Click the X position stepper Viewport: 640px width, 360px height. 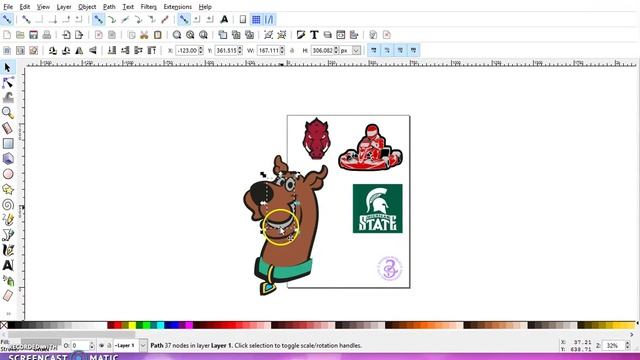[x=200, y=50]
